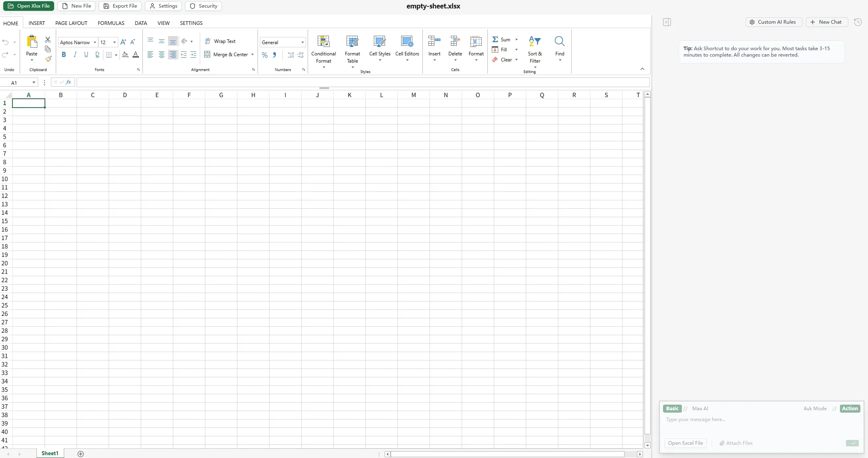This screenshot has height=458, width=868.
Task: Toggle Bold formatting
Action: 64,55
